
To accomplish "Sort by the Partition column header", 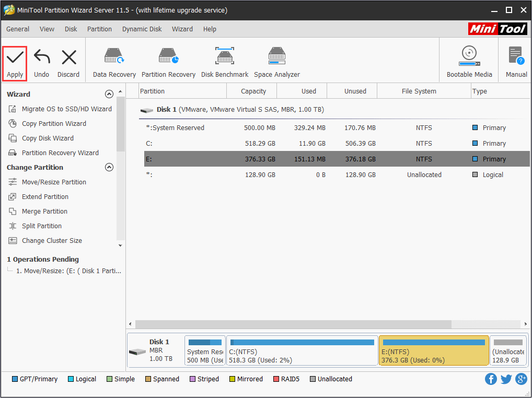I will (x=183, y=91).
